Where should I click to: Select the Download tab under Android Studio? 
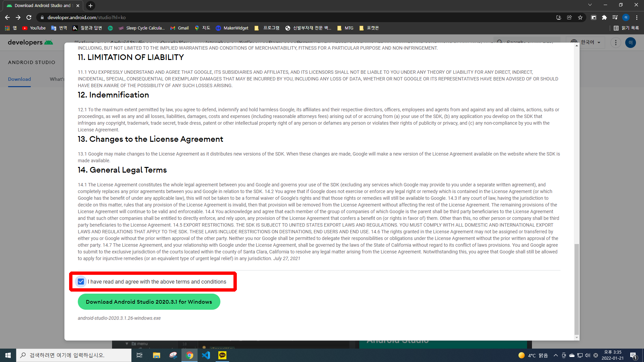tap(19, 79)
